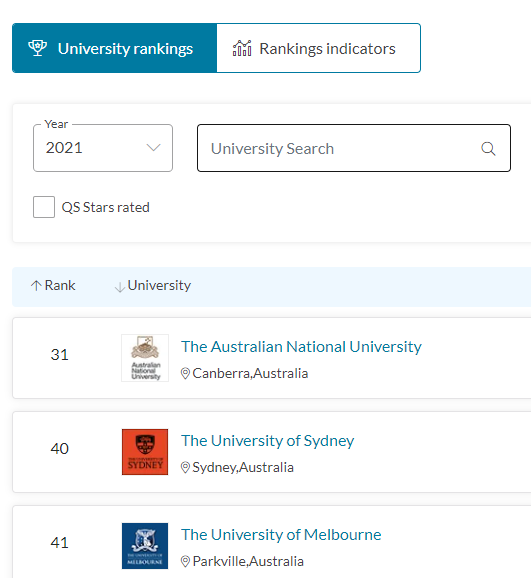Open The Australian National University link

[x=301, y=347]
